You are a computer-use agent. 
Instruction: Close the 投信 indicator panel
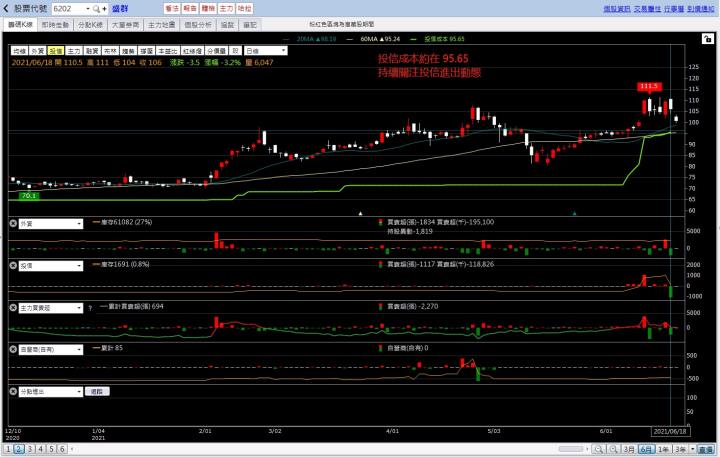pyautogui.click(x=13, y=265)
